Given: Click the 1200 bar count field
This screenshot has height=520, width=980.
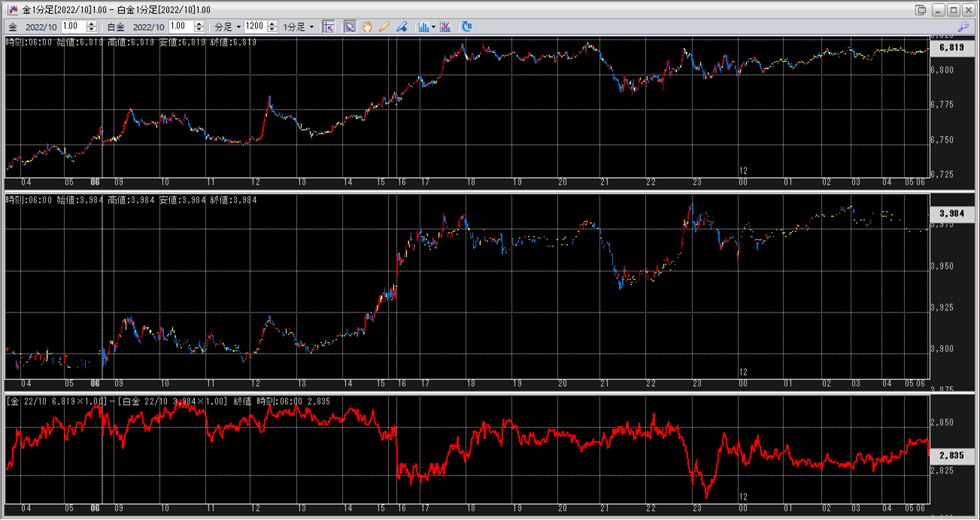Looking at the screenshot, I should [x=254, y=26].
